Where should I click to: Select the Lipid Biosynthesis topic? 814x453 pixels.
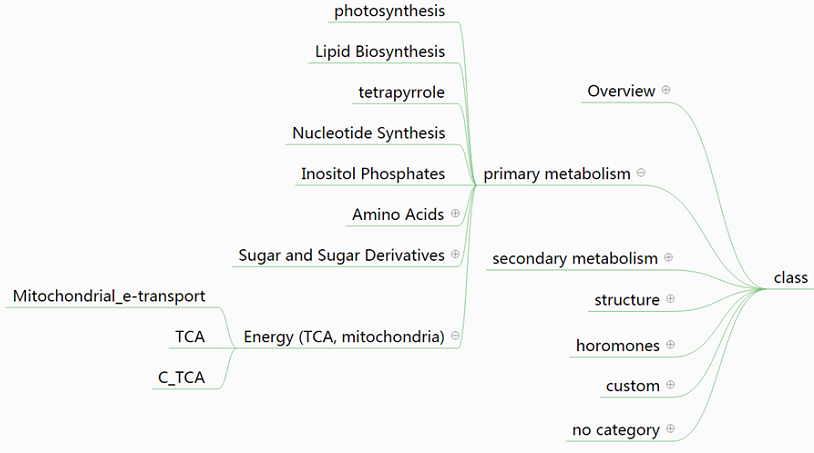380,51
